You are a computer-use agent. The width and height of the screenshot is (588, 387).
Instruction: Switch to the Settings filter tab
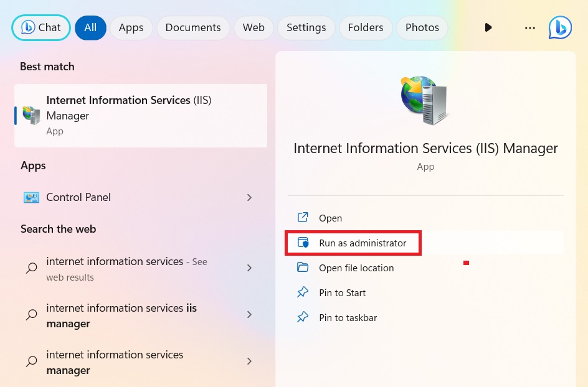tap(306, 27)
